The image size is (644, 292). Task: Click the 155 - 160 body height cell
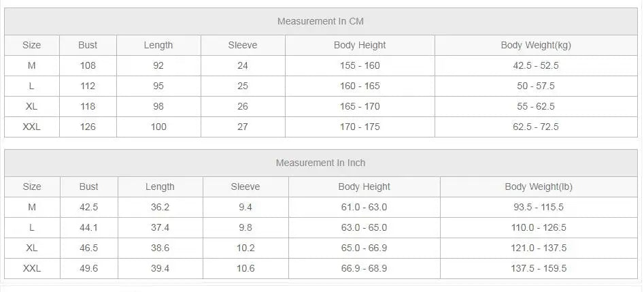click(x=360, y=66)
